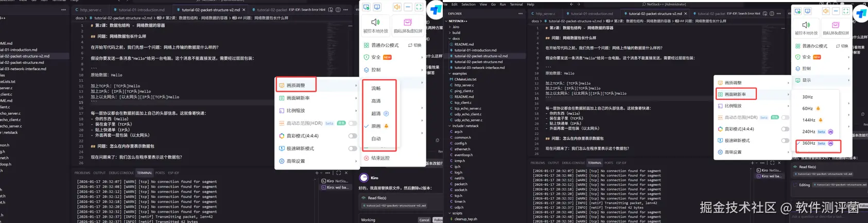
Task: Open cleanup_tap.sh in Explorer
Action: click(x=465, y=219)
